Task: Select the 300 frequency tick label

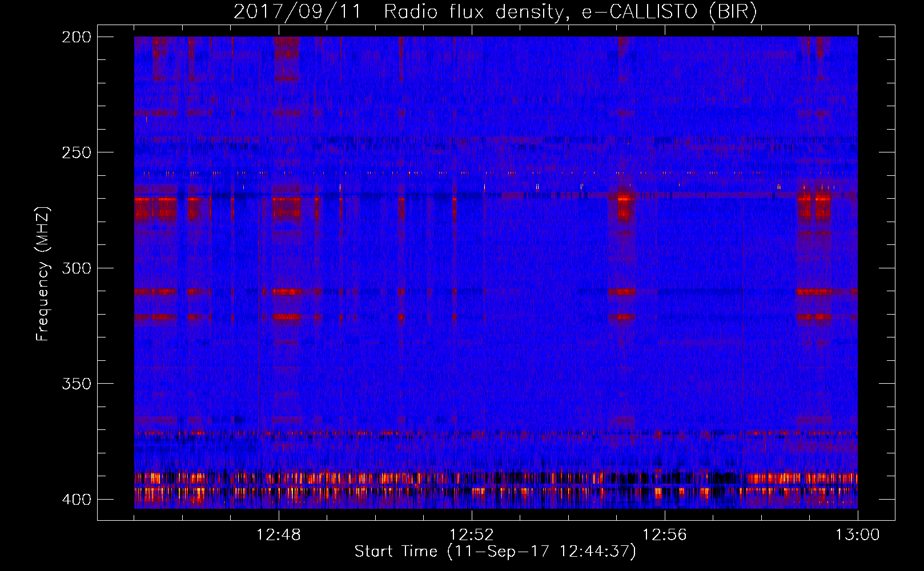Action: 76,268
